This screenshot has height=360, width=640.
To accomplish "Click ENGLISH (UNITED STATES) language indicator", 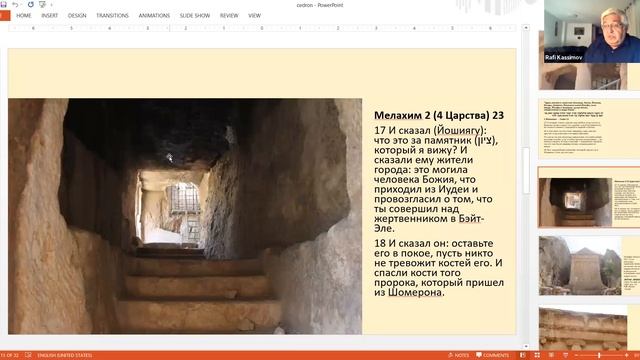I will pyautogui.click(x=64, y=356).
